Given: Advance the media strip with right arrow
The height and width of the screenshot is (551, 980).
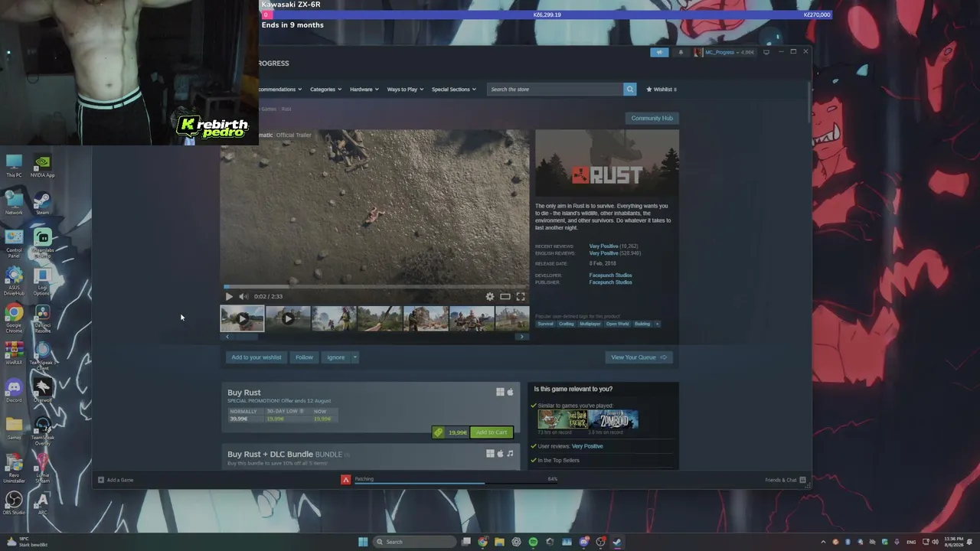Looking at the screenshot, I should pyautogui.click(x=522, y=337).
